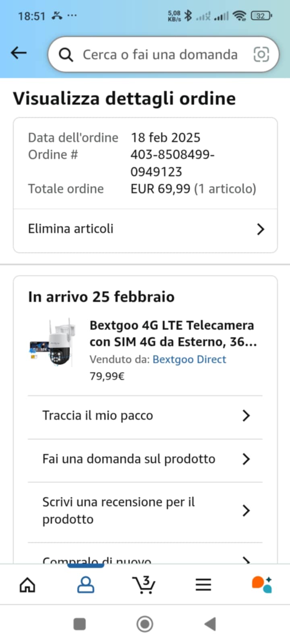Open the account profile icon
Viewport: 290px width, 644px height.
[85, 585]
